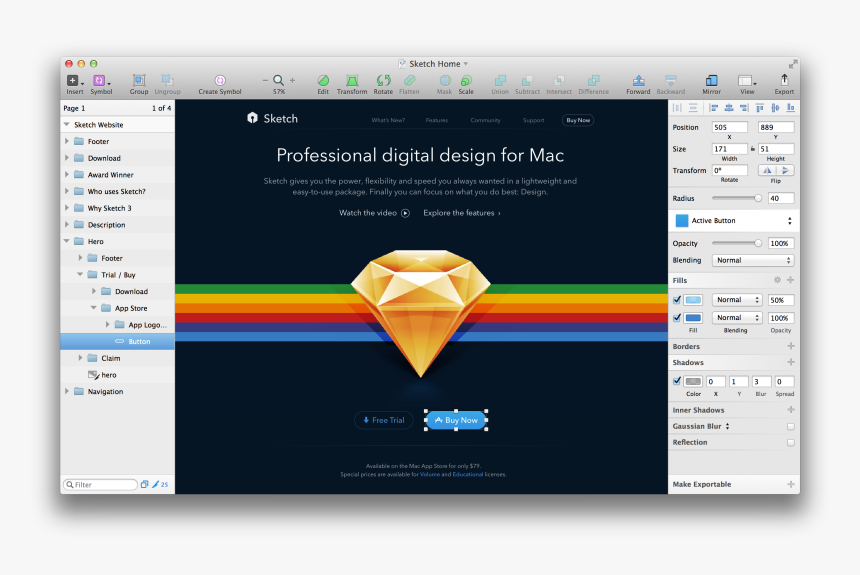860x575 pixels.
Task: Select the Claim folder layer
Action: tap(117, 358)
